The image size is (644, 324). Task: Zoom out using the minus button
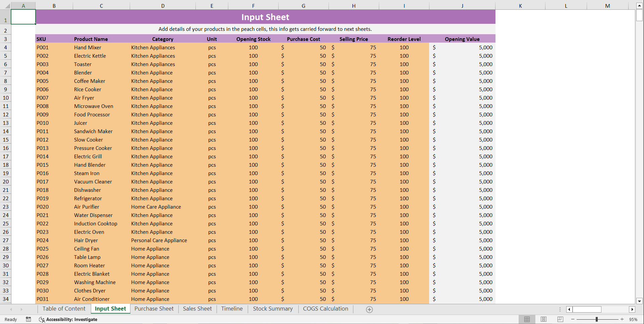573,319
